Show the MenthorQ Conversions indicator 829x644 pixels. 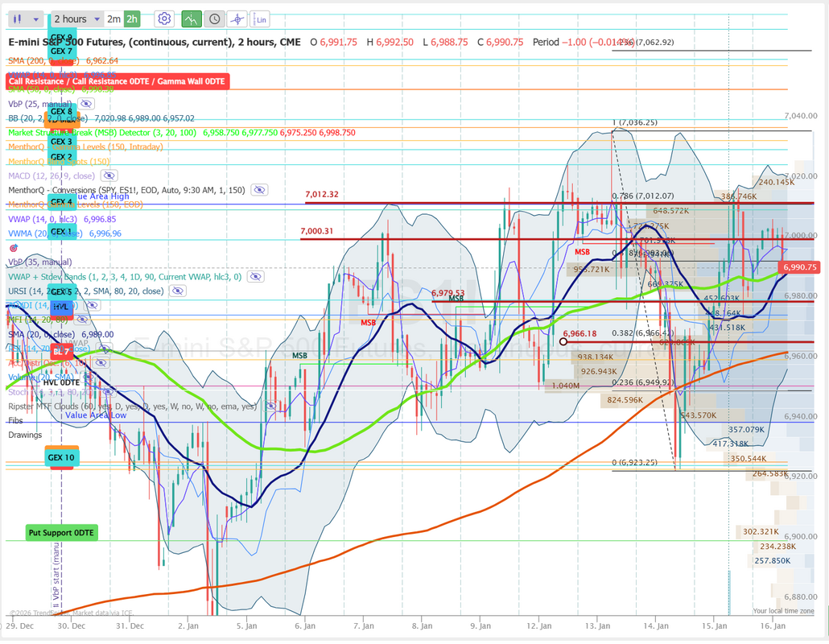point(258,190)
